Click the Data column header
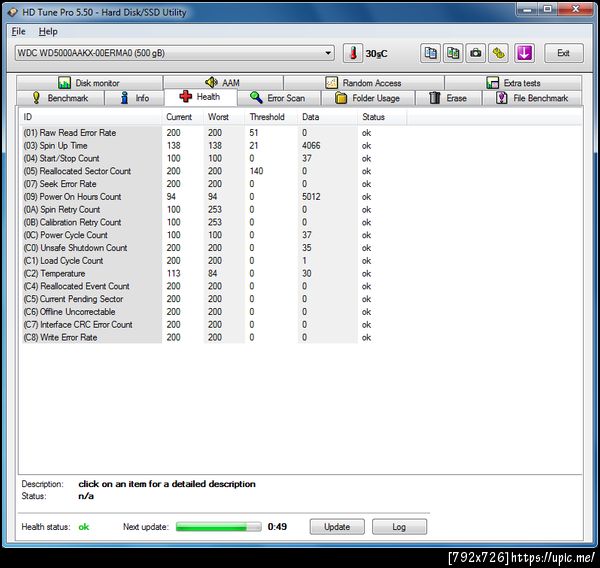600x568 pixels. 328,117
